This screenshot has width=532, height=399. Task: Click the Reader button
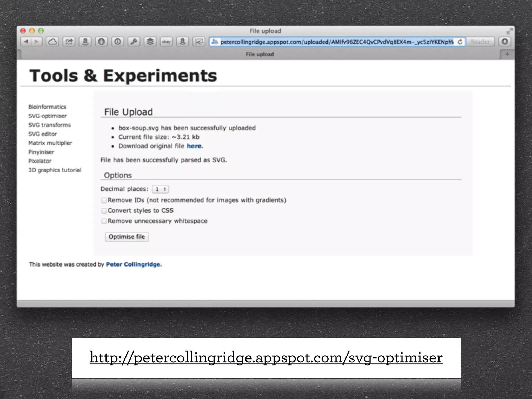click(x=480, y=42)
